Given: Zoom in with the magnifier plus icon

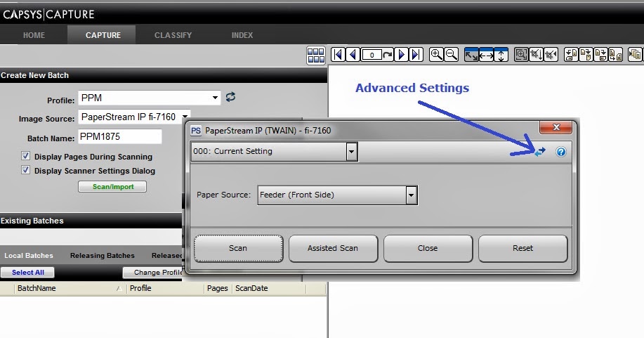Looking at the screenshot, I should click(x=436, y=55).
